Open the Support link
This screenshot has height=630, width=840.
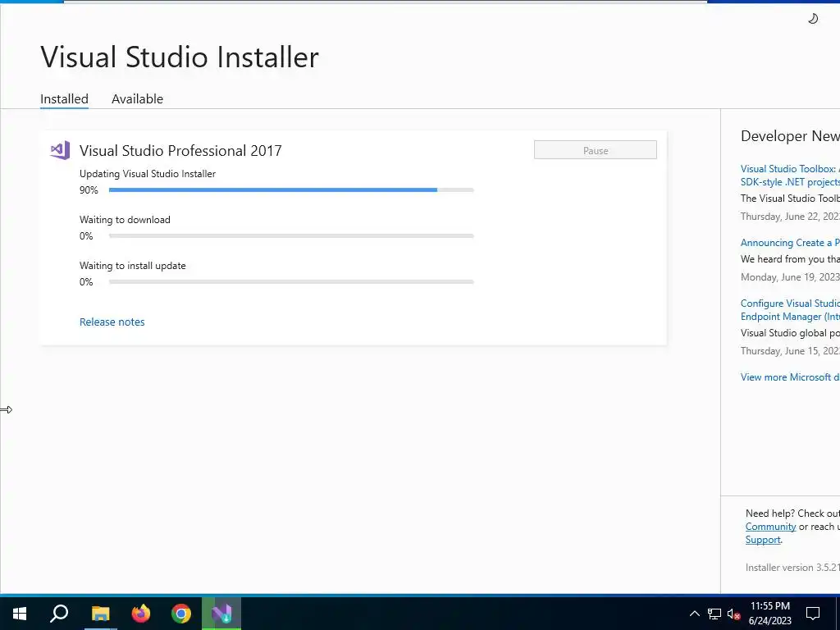763,540
